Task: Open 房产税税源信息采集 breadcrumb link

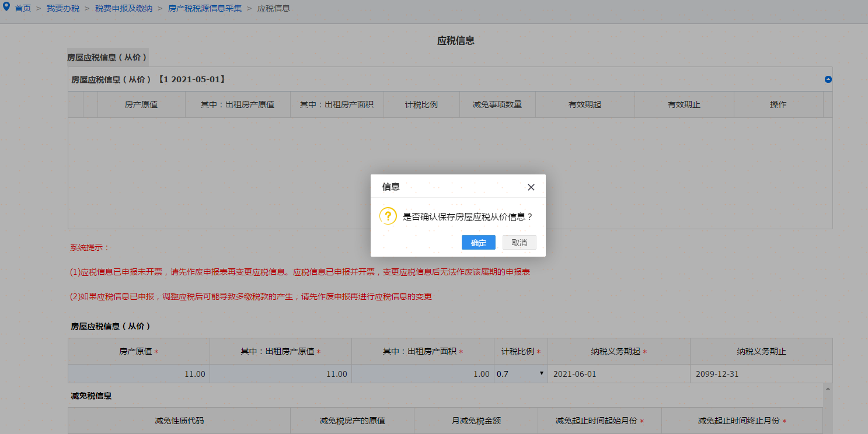Action: [204, 9]
